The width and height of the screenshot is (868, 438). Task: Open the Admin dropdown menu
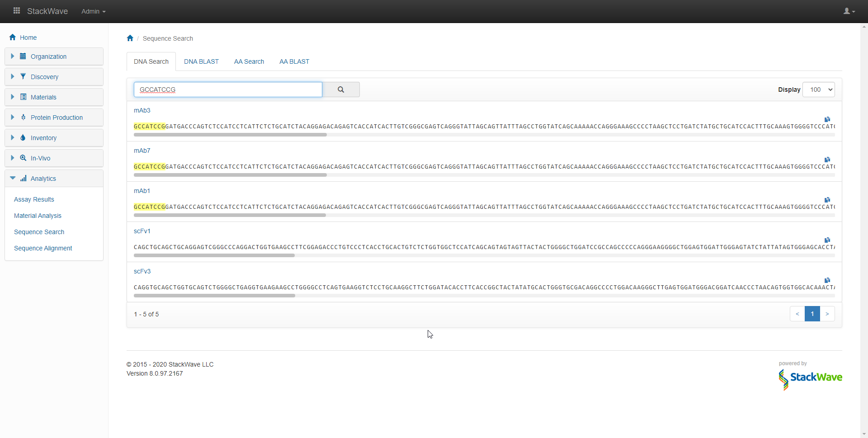tap(93, 11)
